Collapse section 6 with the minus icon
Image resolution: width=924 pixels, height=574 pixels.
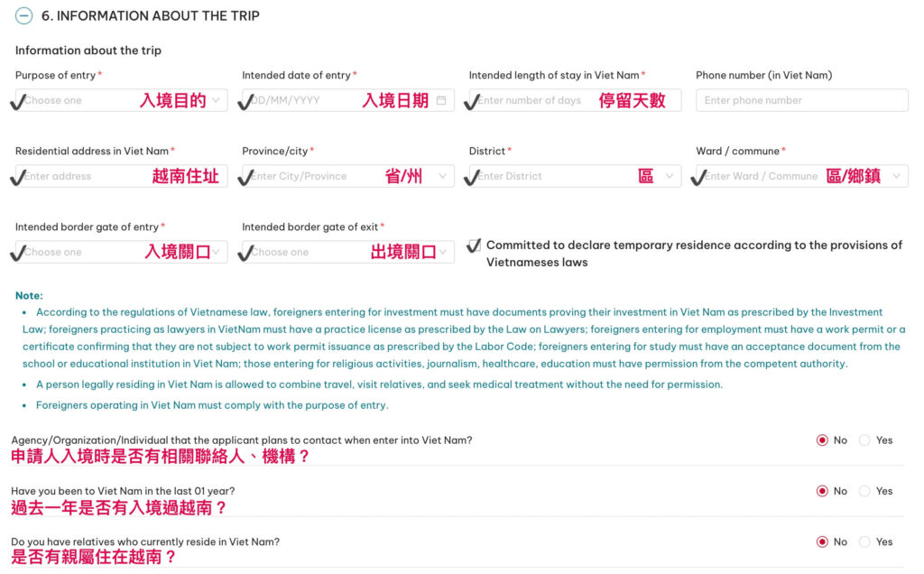click(23, 15)
